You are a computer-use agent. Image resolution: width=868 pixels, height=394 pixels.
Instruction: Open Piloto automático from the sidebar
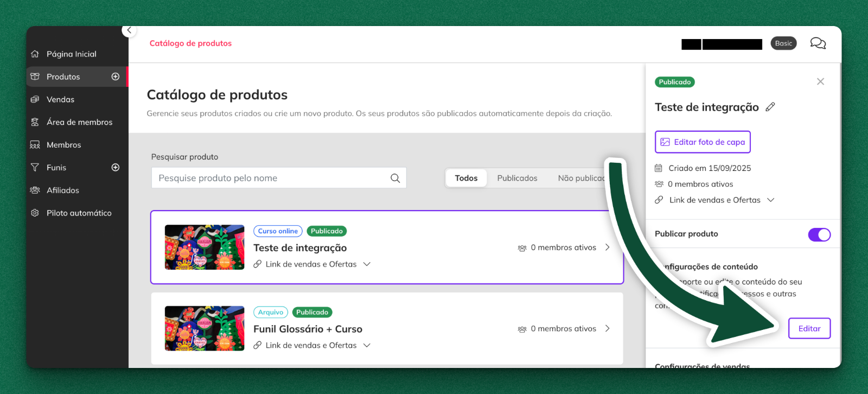click(79, 213)
